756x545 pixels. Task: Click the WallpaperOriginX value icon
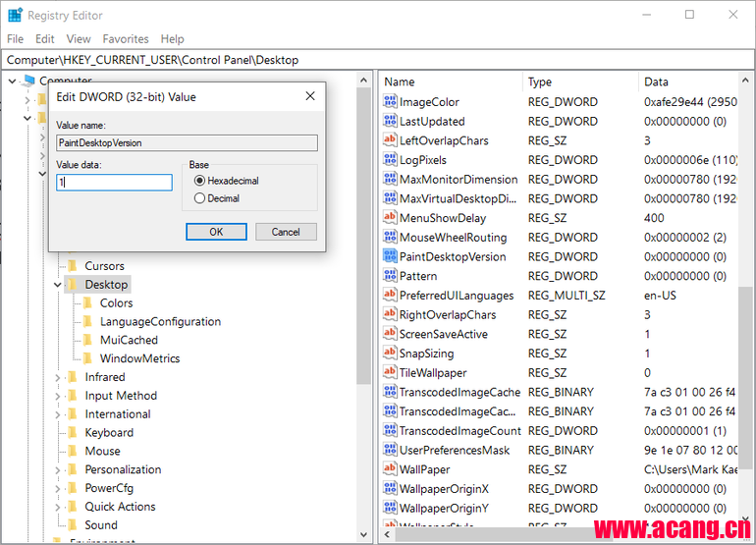[390, 488]
